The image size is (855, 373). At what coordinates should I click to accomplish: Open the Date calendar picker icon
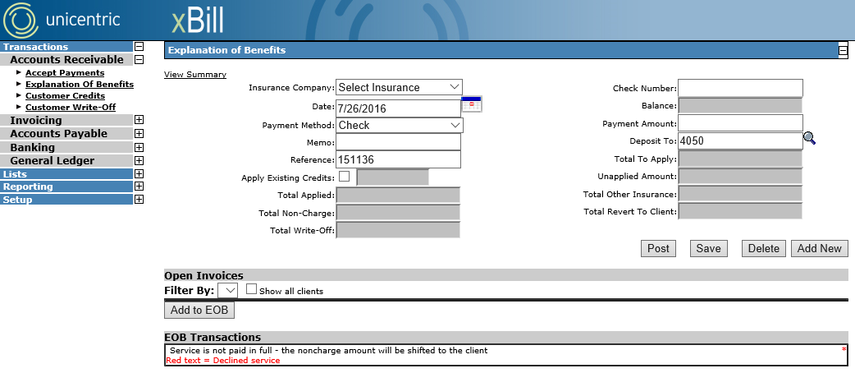point(472,104)
